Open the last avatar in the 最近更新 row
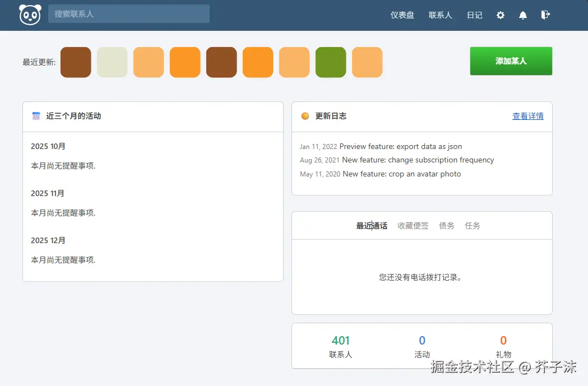 (x=367, y=62)
